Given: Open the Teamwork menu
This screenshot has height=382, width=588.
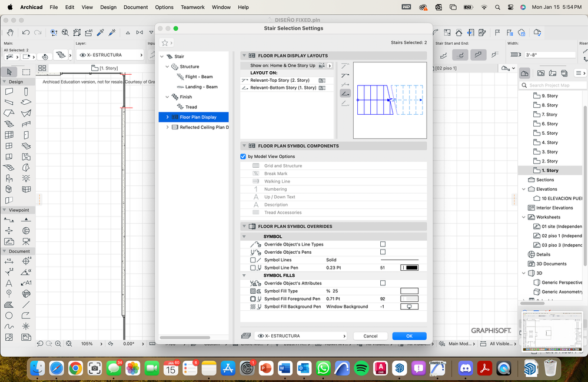Looking at the screenshot, I should [193, 7].
